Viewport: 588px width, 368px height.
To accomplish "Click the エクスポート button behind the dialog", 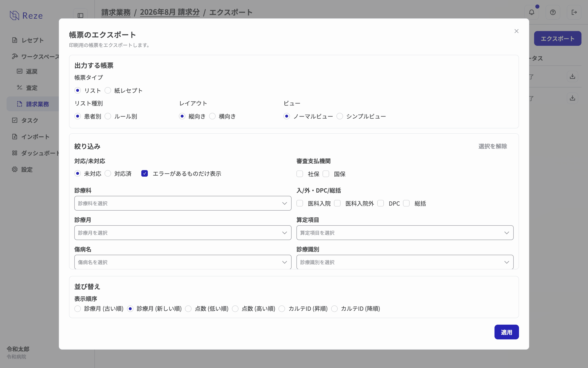I will [558, 38].
